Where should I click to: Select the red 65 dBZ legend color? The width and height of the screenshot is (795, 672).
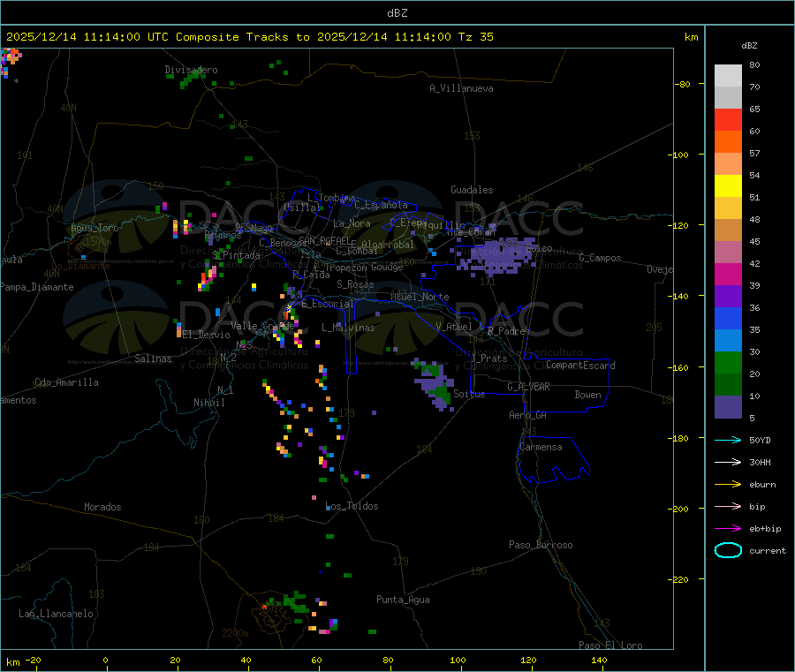(728, 119)
